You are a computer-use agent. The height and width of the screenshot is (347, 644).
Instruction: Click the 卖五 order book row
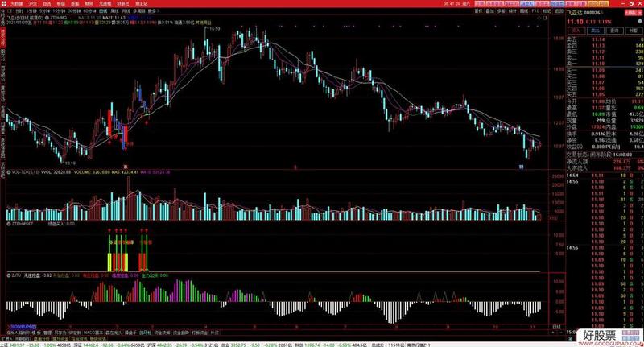605,39
